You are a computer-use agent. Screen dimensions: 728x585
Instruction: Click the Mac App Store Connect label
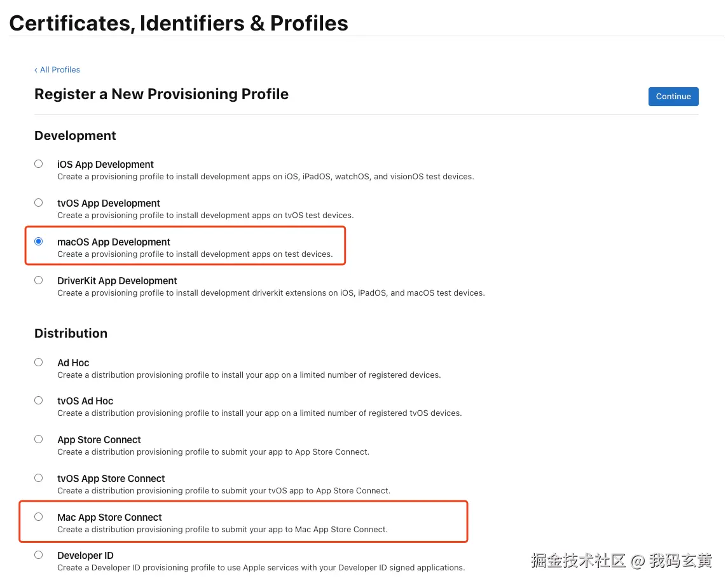click(x=109, y=518)
